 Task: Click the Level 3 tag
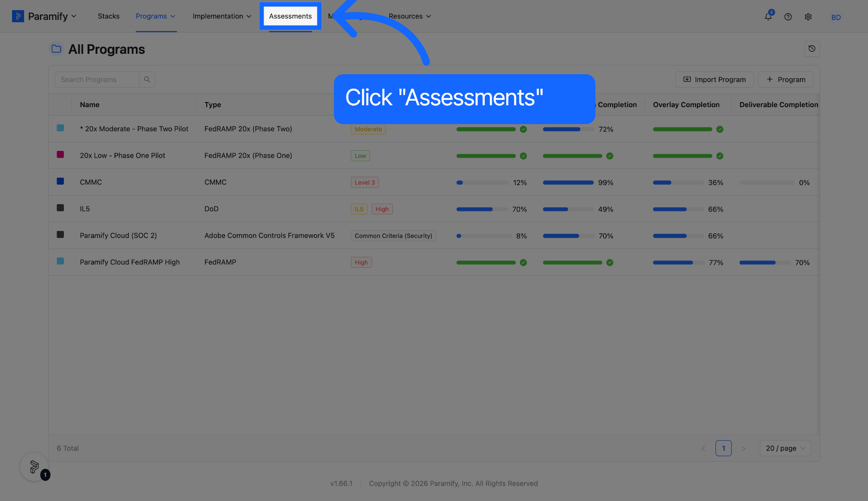pos(365,183)
